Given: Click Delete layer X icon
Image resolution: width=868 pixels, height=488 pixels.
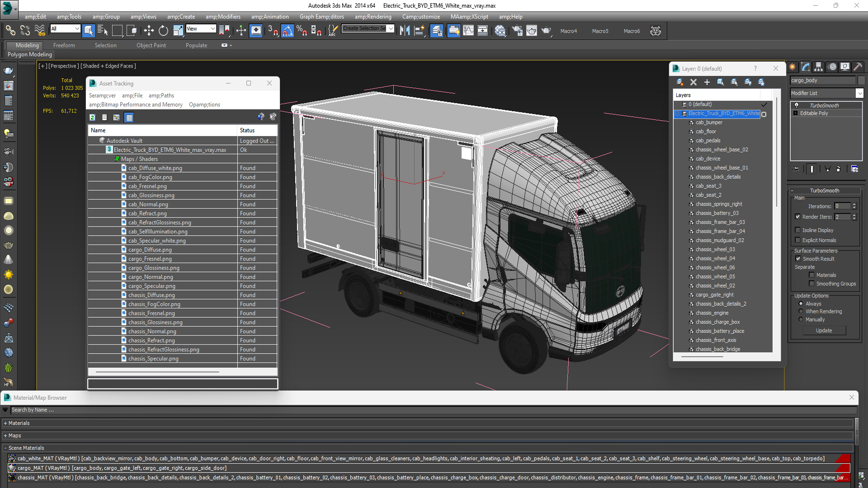Looking at the screenshot, I should pos(693,82).
